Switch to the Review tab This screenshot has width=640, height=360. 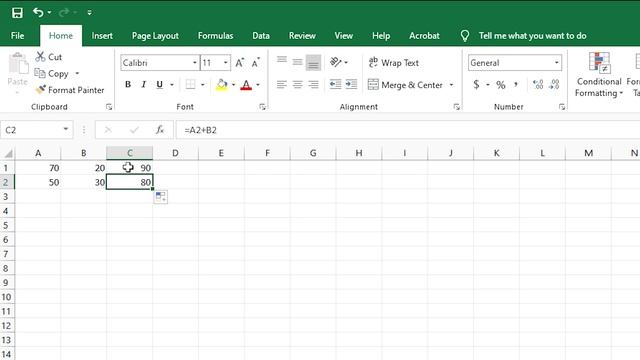302,36
